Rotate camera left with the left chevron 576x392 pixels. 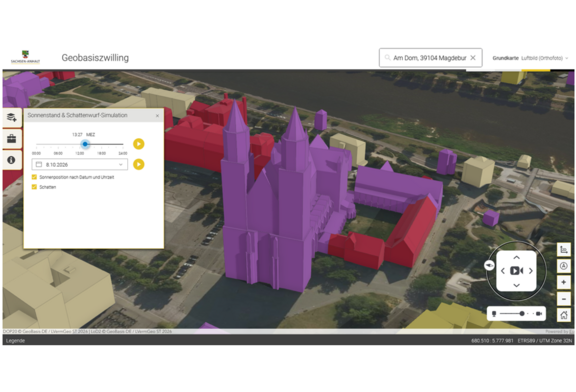503,271
